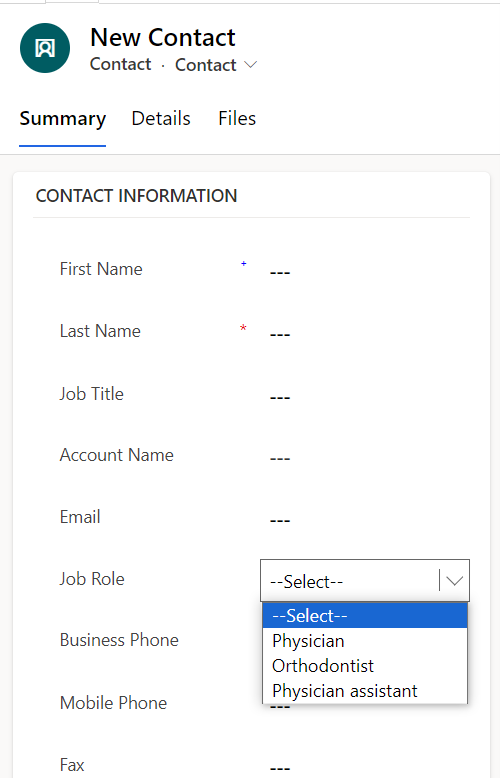Switch to the Details tab
Image resolution: width=500 pixels, height=778 pixels.
161,119
